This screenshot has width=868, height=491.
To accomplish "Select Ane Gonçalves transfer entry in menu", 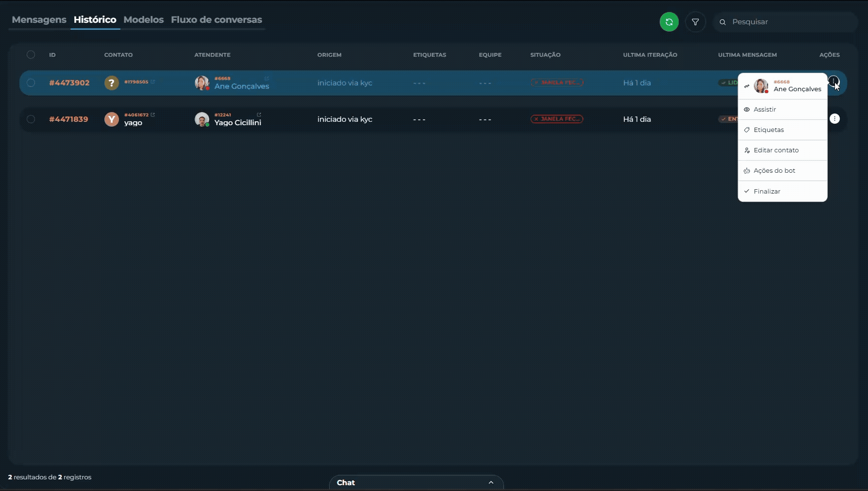I will point(783,86).
